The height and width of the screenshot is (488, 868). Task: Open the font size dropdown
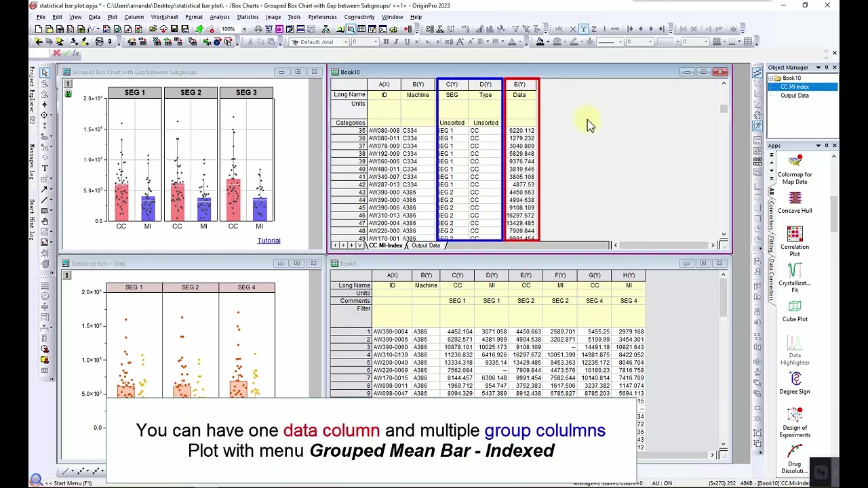(376, 42)
